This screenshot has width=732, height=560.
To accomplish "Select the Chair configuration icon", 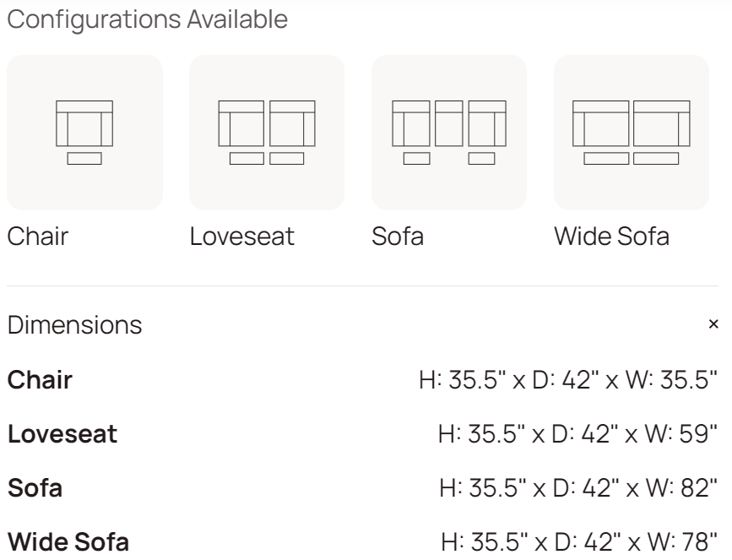I will (x=84, y=133).
